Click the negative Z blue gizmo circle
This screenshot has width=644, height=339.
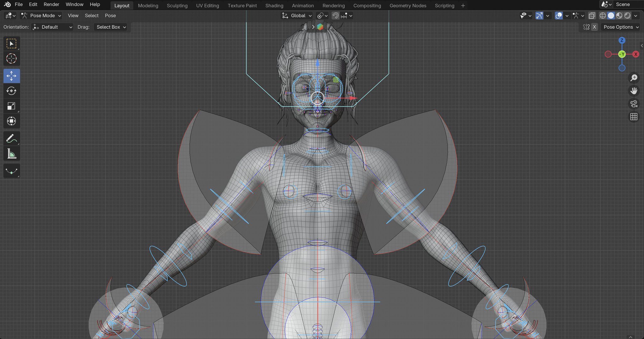622,68
